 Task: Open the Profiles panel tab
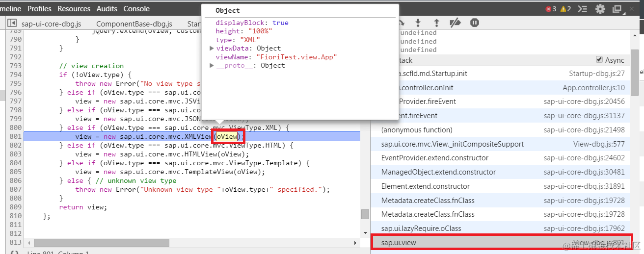tap(39, 8)
